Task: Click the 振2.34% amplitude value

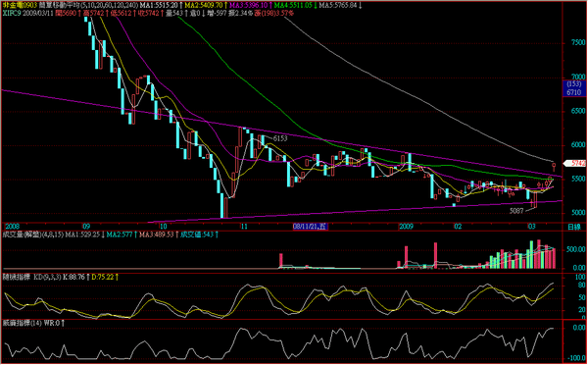Action: point(241,13)
